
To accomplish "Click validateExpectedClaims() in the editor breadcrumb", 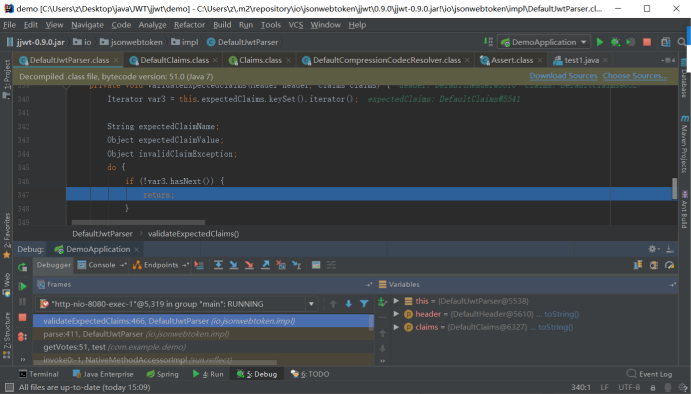I will [x=193, y=234].
